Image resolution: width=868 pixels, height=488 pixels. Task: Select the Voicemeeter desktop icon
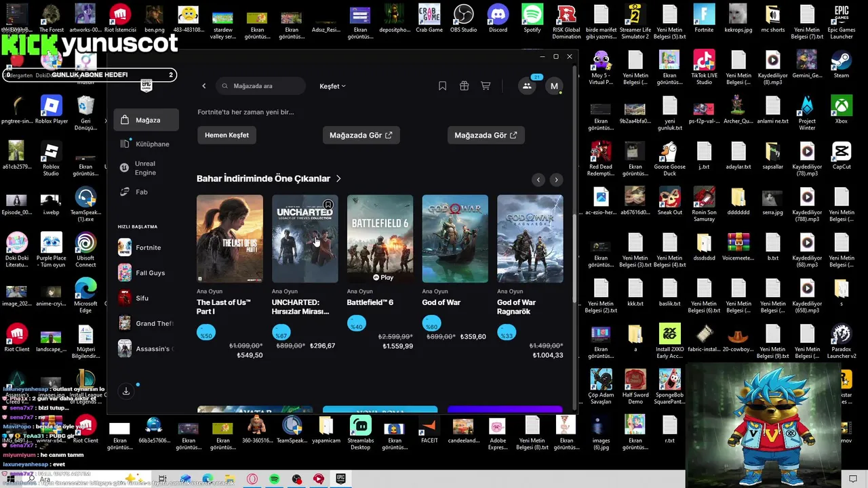pyautogui.click(x=738, y=246)
